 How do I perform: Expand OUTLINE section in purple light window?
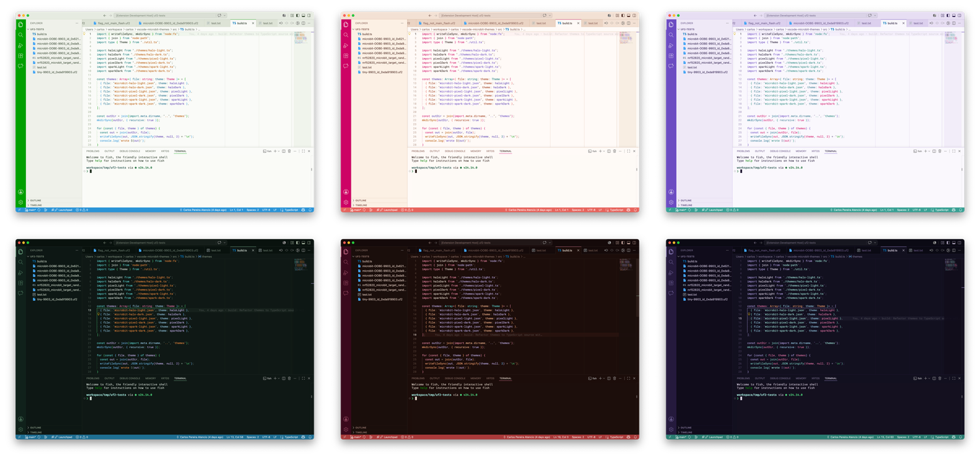[704, 200]
